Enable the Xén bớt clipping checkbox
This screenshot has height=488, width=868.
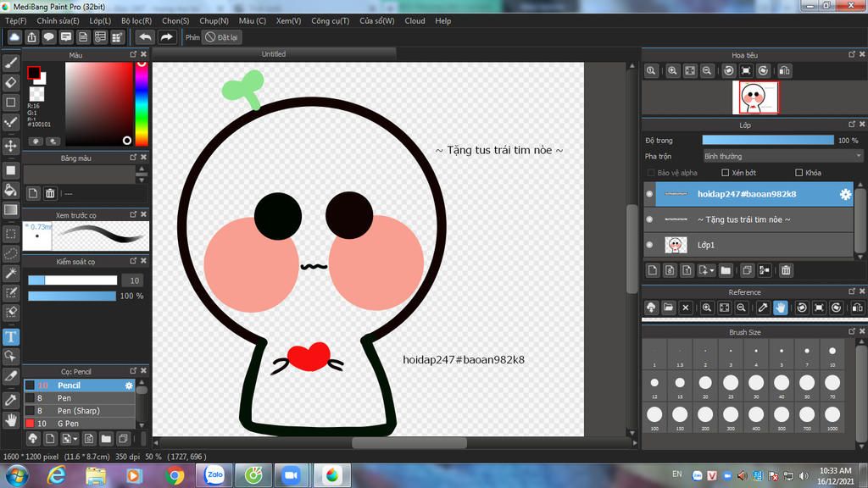click(726, 173)
